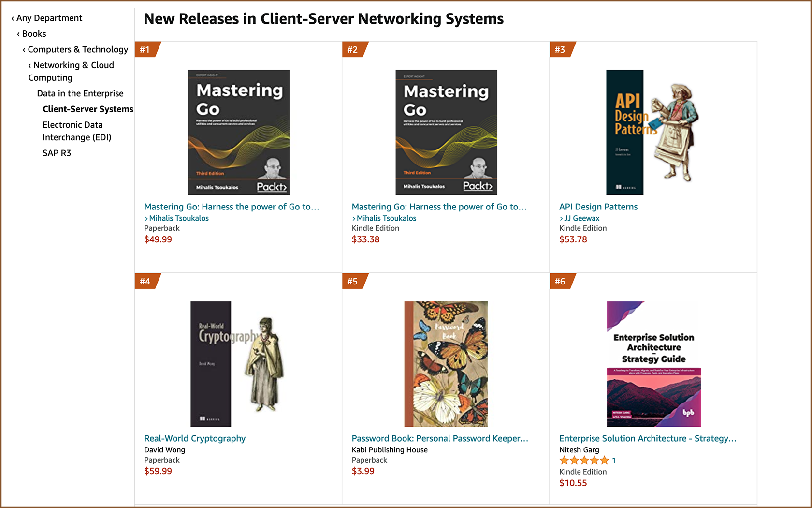Screen dimensions: 812x508
Task: Open Password Book: Personal Password Keeper link
Action: (440, 438)
